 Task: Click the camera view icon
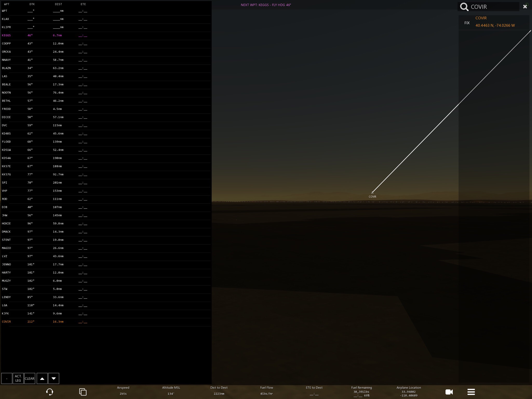coord(449,392)
